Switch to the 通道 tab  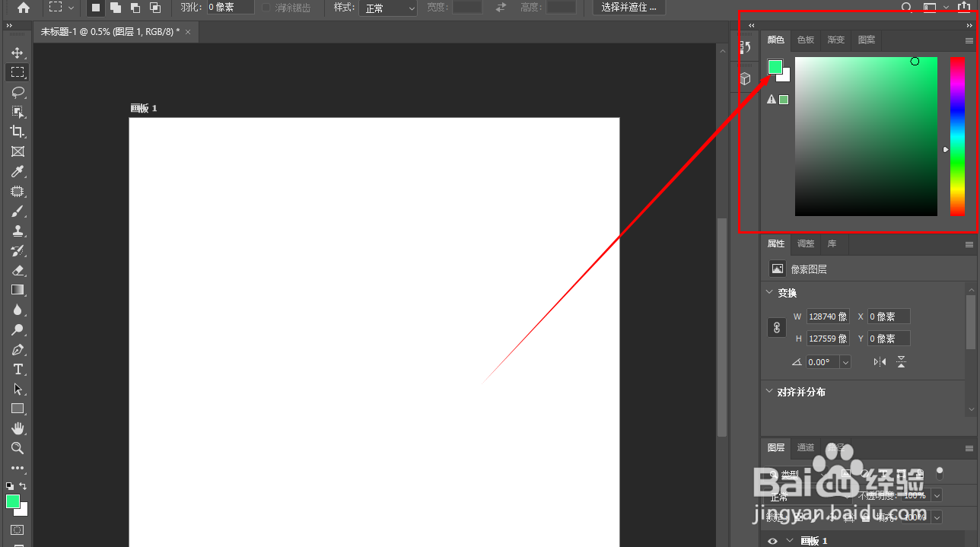[x=806, y=447]
